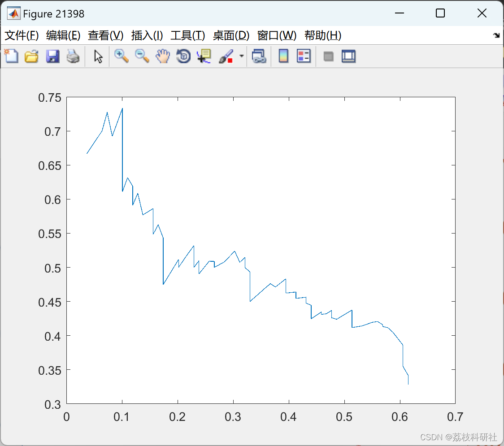Activate the Zoom Out magnifier tool
The width and height of the screenshot is (504, 446).
pos(142,56)
